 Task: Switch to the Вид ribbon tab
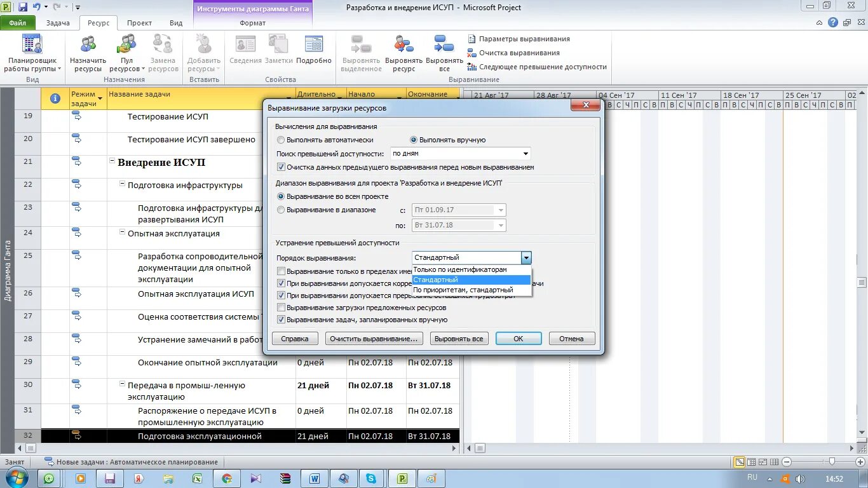(x=176, y=23)
